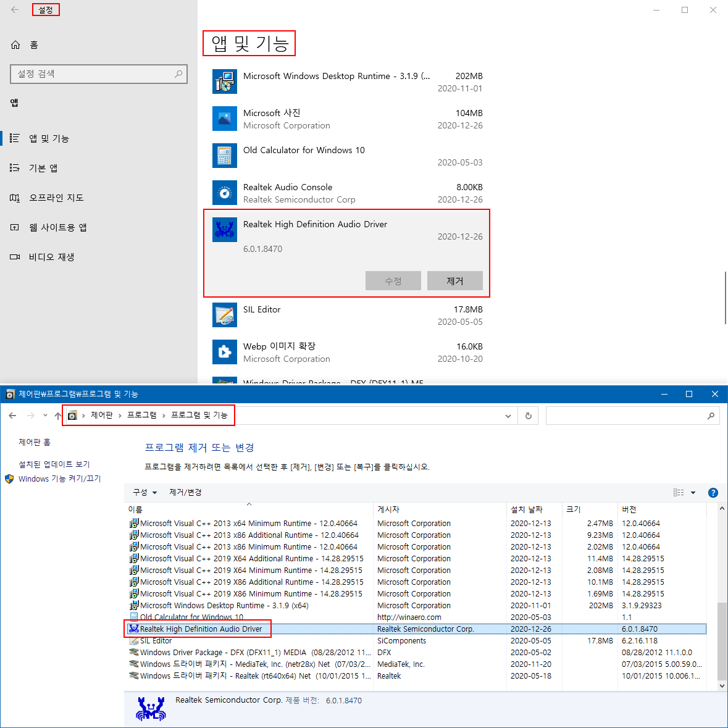Screen dimensions: 728x728
Task: Expand chevron after 프로그램 in breadcrumb
Action: tap(164, 416)
